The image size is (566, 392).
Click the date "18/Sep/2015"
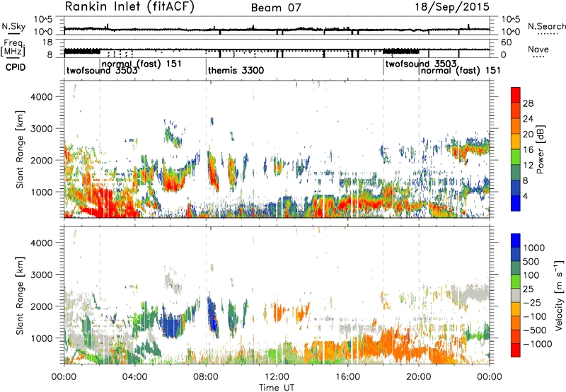point(452,7)
